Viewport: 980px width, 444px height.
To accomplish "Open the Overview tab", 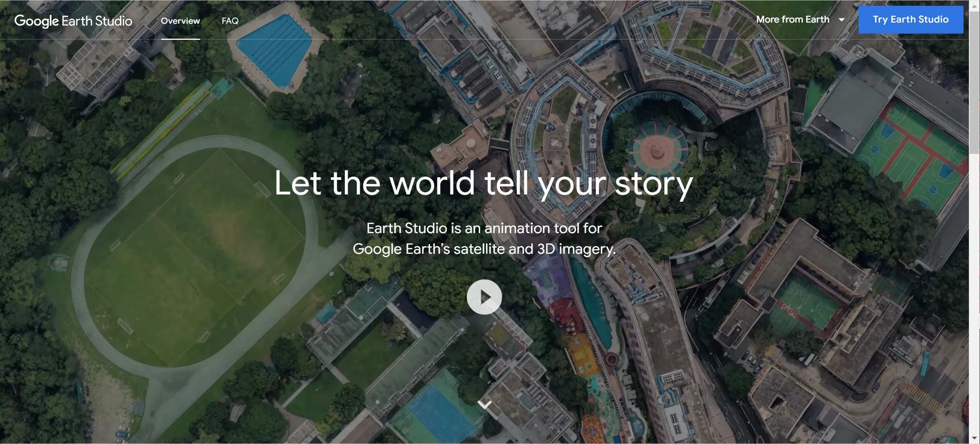I will (180, 21).
